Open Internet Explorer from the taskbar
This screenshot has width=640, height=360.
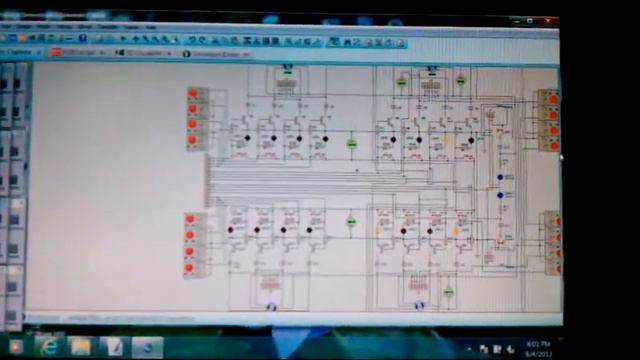pos(49,347)
